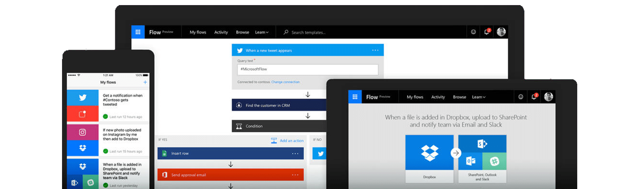Open feedback smiley in tablet header

[x=521, y=97]
